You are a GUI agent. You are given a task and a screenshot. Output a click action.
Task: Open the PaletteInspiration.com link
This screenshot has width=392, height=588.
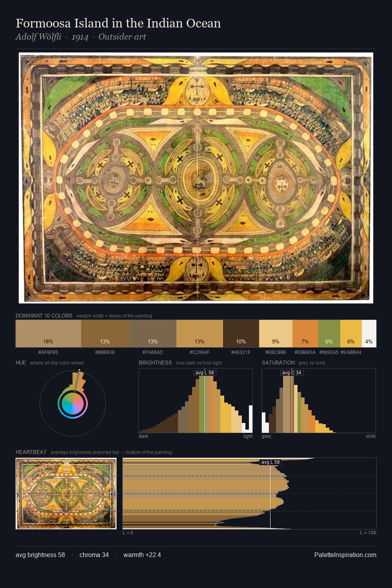pyautogui.click(x=345, y=555)
